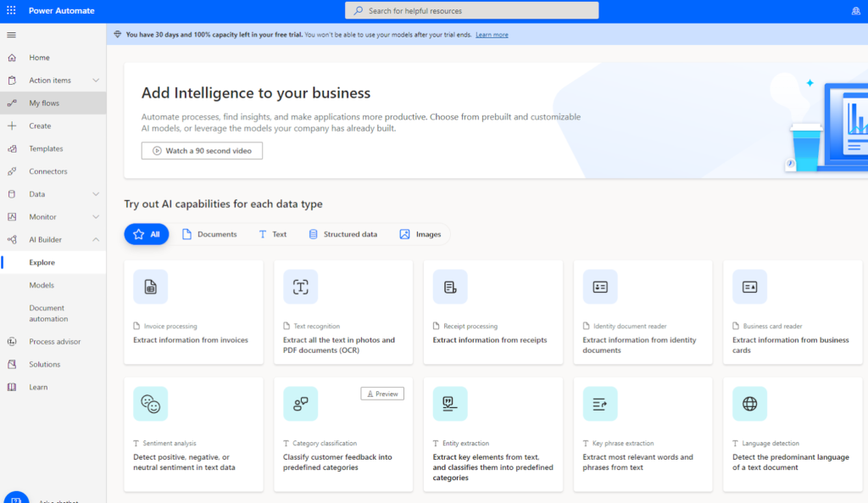Screen dimensions: 868x503
Task: Click the Process advisor icon
Action: pyautogui.click(x=12, y=341)
